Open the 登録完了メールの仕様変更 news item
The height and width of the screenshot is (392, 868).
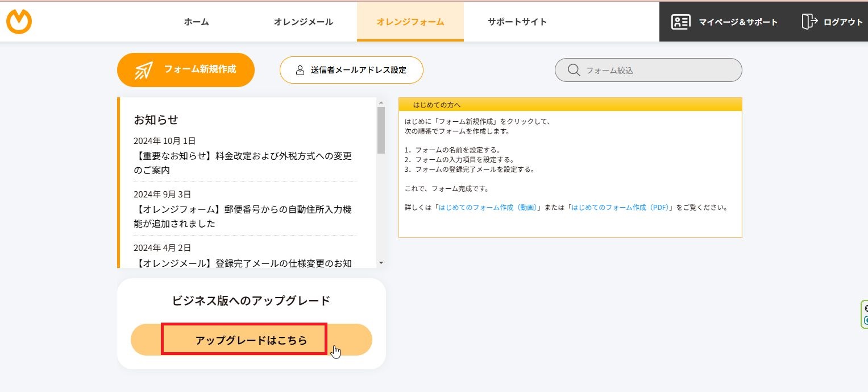pos(243,263)
